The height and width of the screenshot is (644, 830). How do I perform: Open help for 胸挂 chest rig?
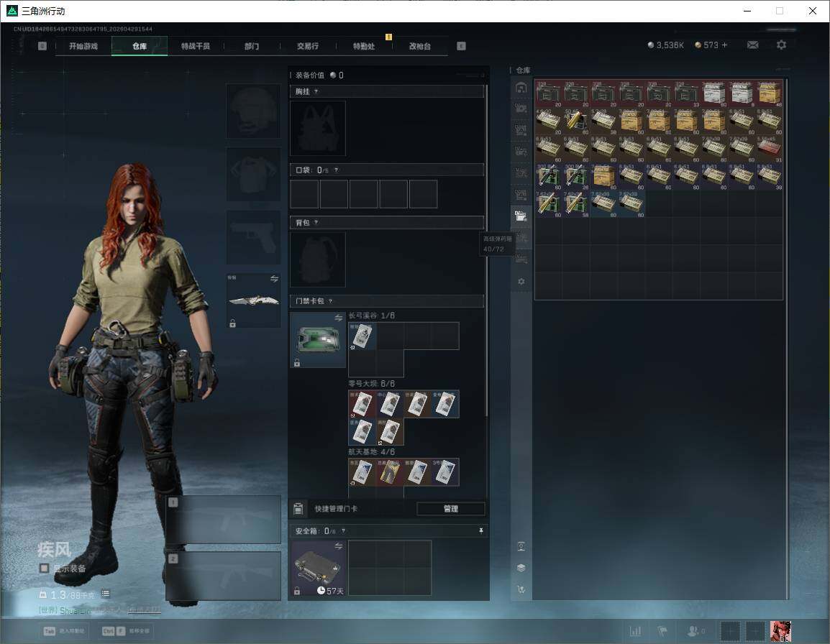(x=316, y=91)
